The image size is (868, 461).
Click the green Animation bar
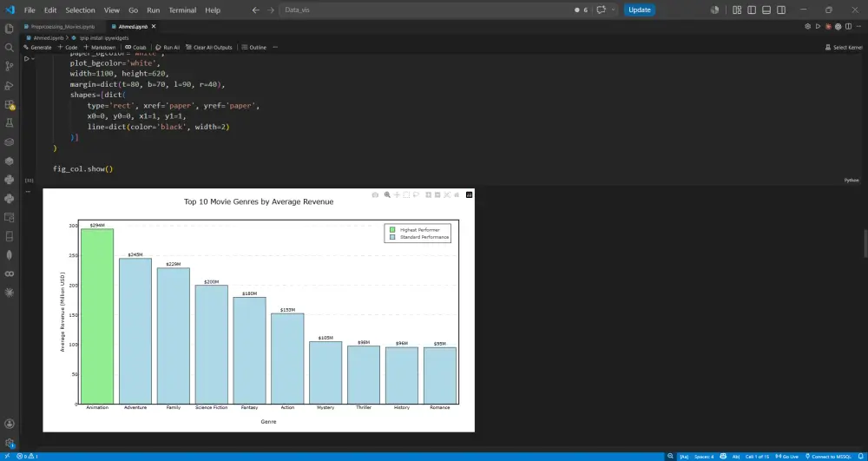[x=97, y=316]
